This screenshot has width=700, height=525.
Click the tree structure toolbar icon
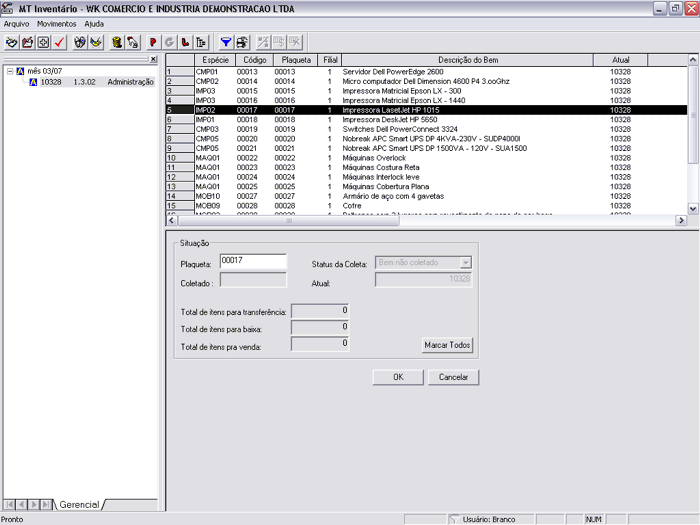201,42
